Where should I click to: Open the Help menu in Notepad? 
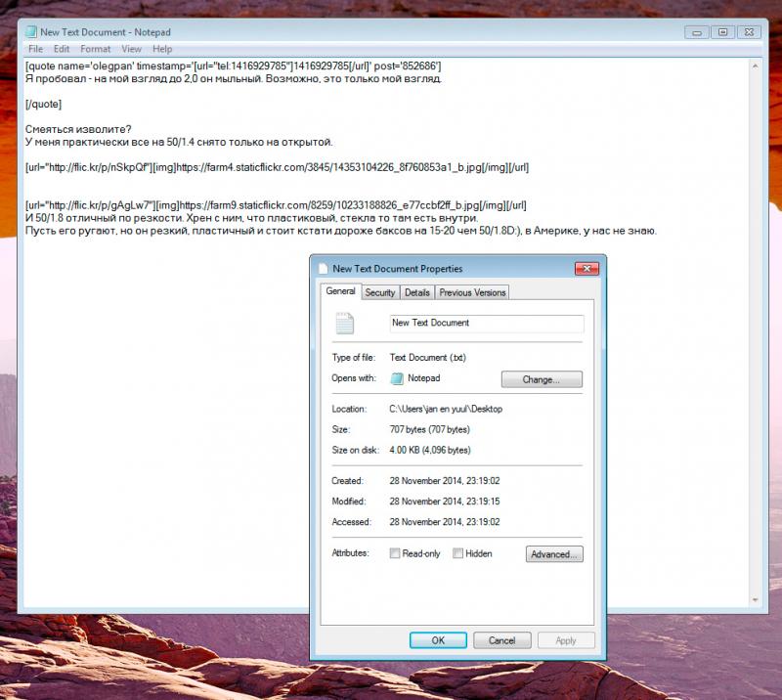(162, 49)
